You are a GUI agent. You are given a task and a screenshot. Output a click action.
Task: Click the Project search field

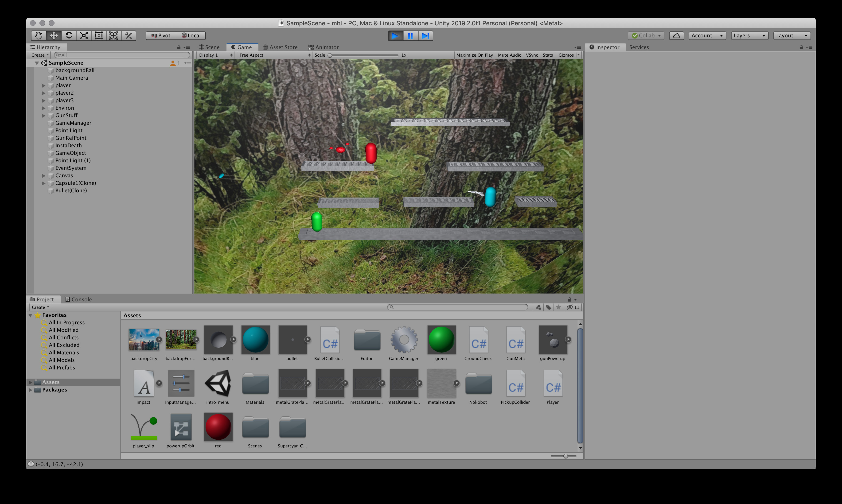(x=457, y=307)
